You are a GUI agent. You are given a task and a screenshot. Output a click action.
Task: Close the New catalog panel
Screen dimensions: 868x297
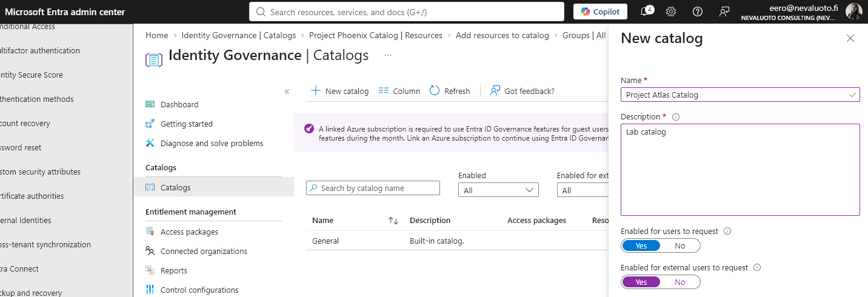pos(850,38)
